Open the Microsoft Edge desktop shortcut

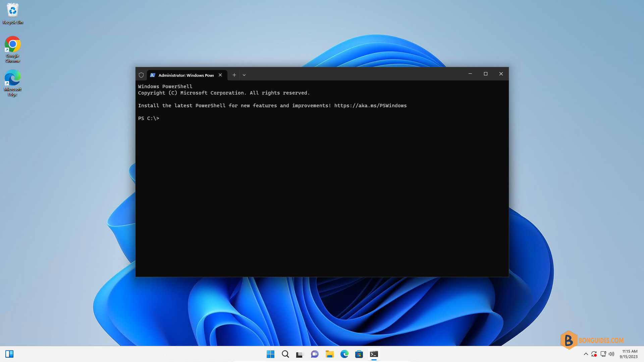point(13,83)
